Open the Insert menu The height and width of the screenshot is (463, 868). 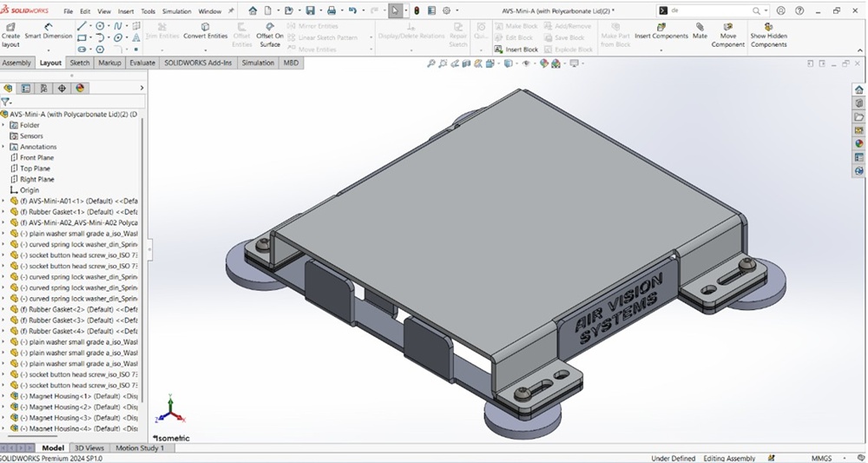[126, 11]
